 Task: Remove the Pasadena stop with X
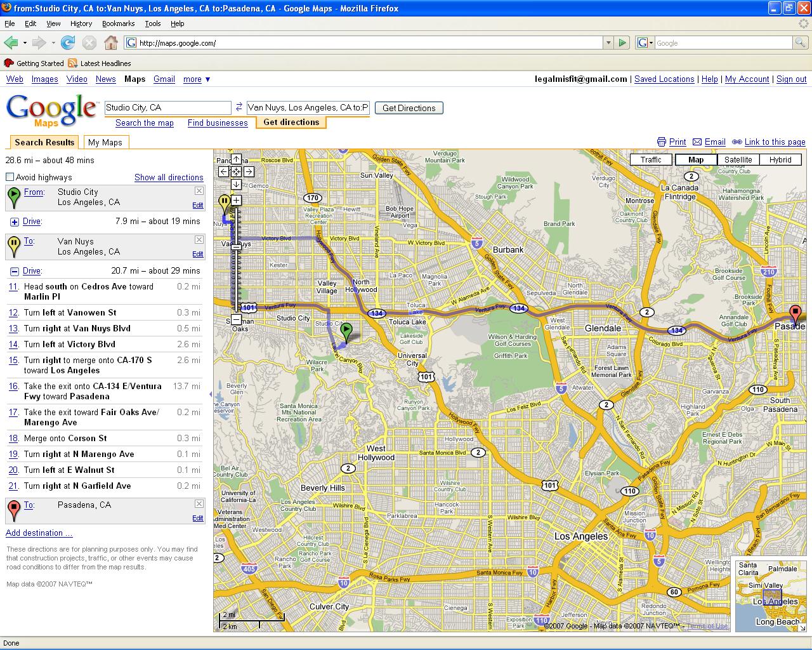pos(199,504)
